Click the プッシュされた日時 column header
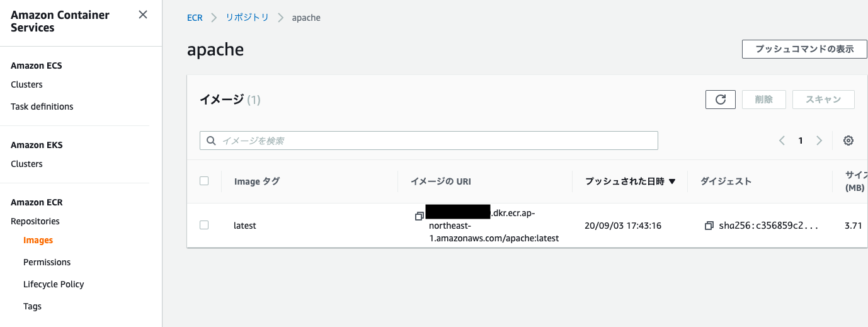 (625, 181)
